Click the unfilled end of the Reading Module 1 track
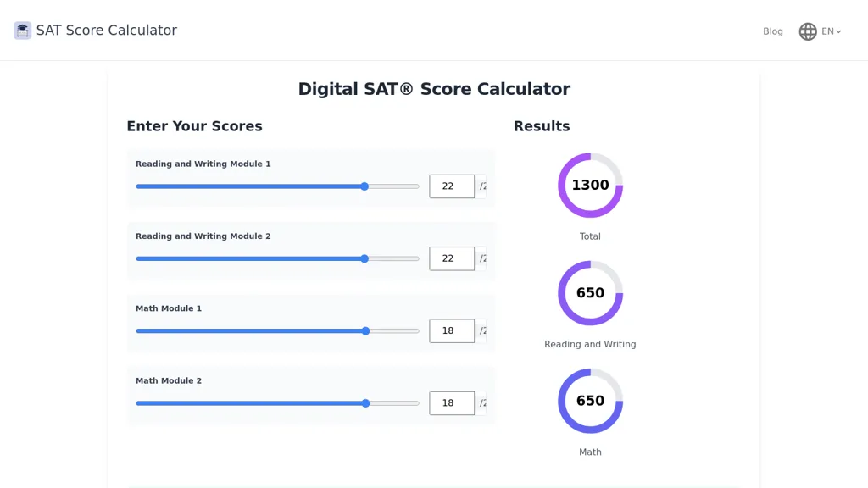 [x=394, y=186]
